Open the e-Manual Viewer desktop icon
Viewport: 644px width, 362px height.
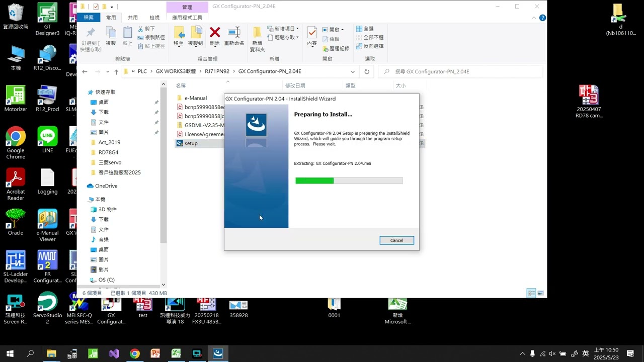coord(47,225)
